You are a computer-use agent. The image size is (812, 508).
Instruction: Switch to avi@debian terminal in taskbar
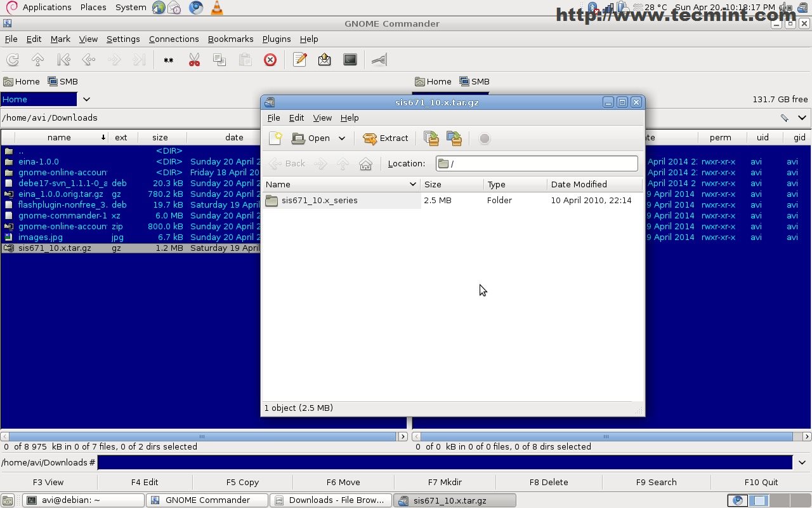82,500
